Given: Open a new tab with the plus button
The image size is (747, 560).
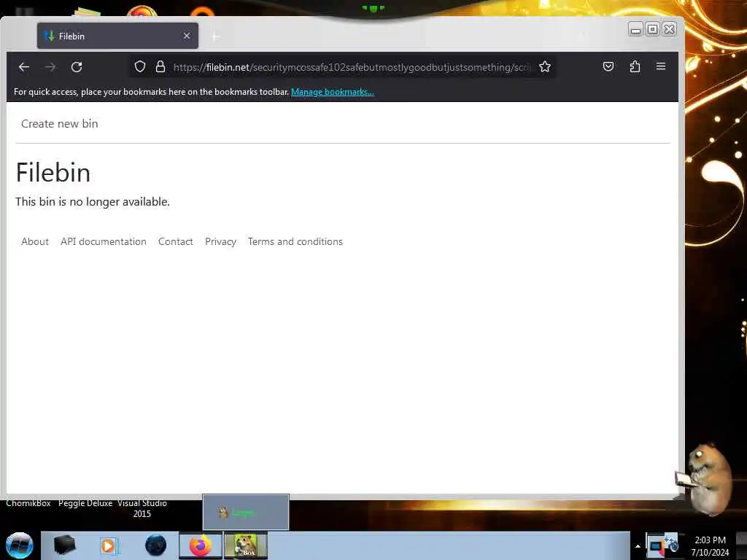Looking at the screenshot, I should (215, 36).
